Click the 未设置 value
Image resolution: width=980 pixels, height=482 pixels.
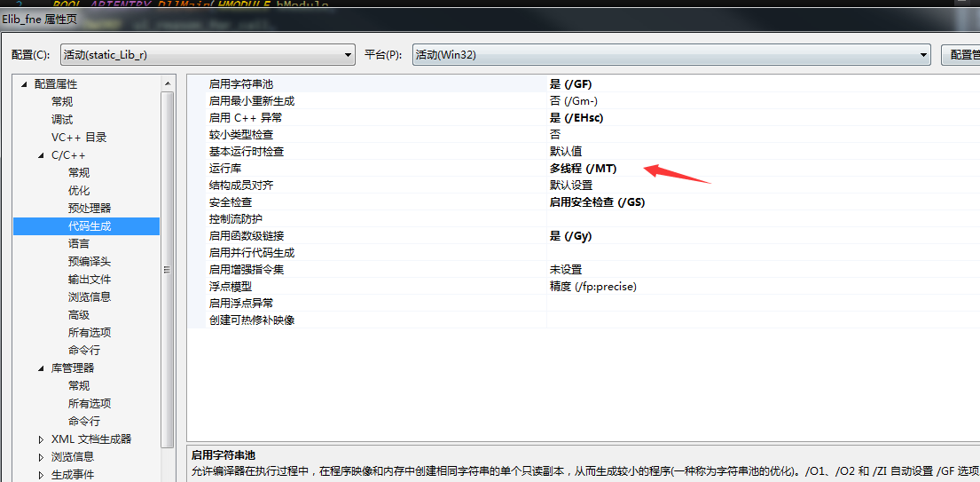click(566, 270)
